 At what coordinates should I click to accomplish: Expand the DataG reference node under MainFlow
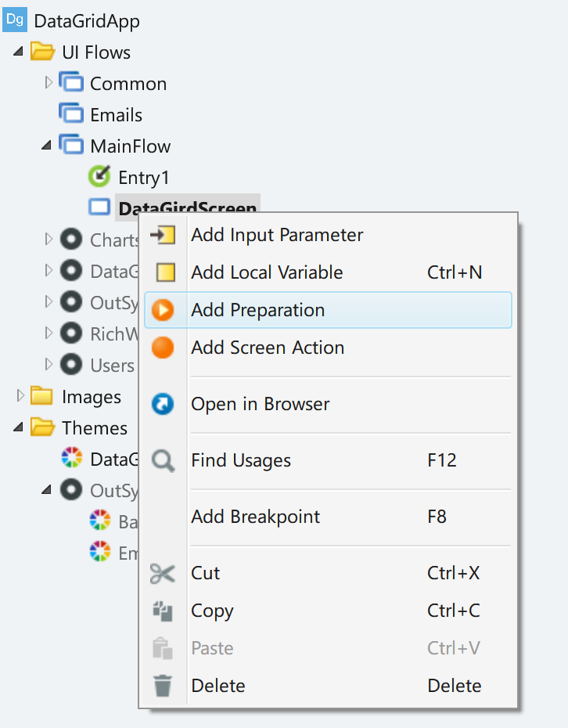(49, 270)
